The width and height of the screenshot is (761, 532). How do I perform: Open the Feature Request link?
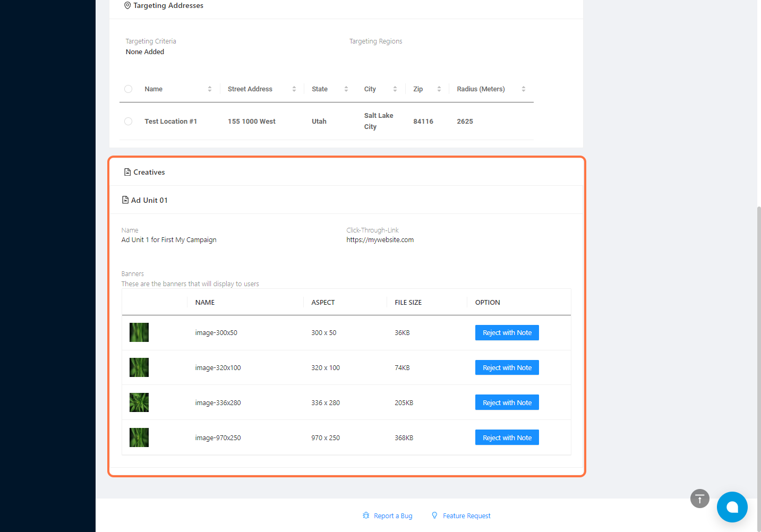467,516
